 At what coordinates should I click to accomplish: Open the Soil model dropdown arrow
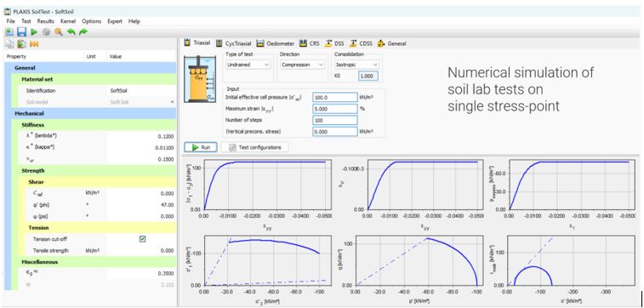(172, 102)
